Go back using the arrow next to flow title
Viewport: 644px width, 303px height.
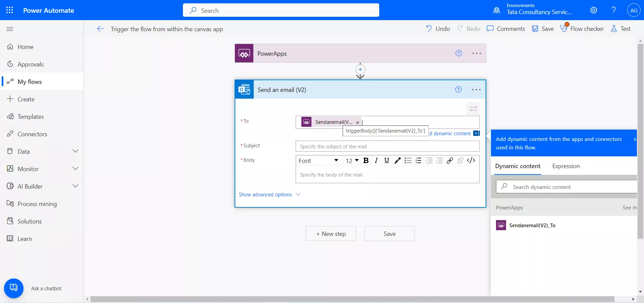pos(100,29)
